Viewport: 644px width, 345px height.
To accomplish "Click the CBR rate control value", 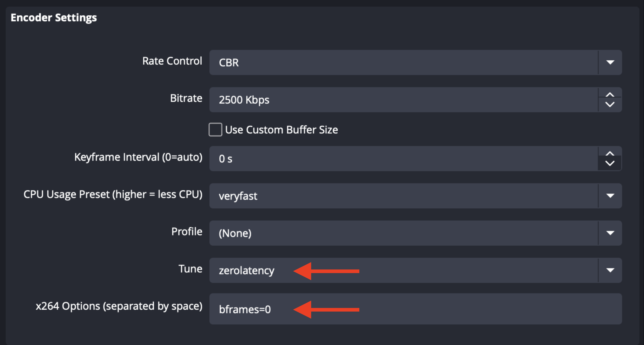I will coord(229,63).
